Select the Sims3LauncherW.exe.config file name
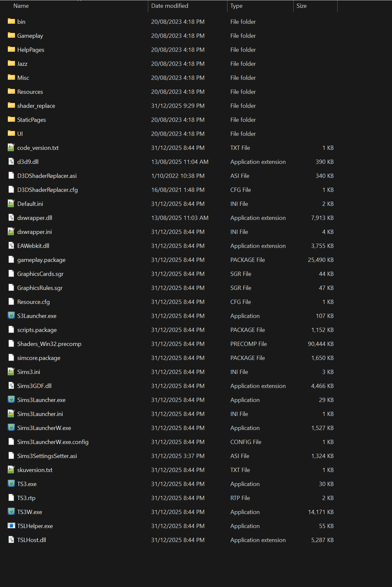Viewport: 392px width, 587px height. coord(53,442)
